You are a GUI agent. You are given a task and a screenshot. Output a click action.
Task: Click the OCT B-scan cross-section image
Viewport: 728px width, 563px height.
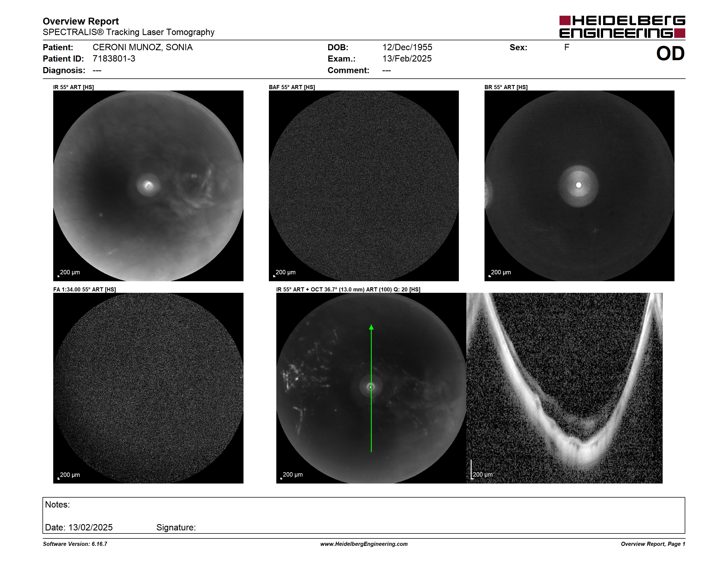[564, 388]
